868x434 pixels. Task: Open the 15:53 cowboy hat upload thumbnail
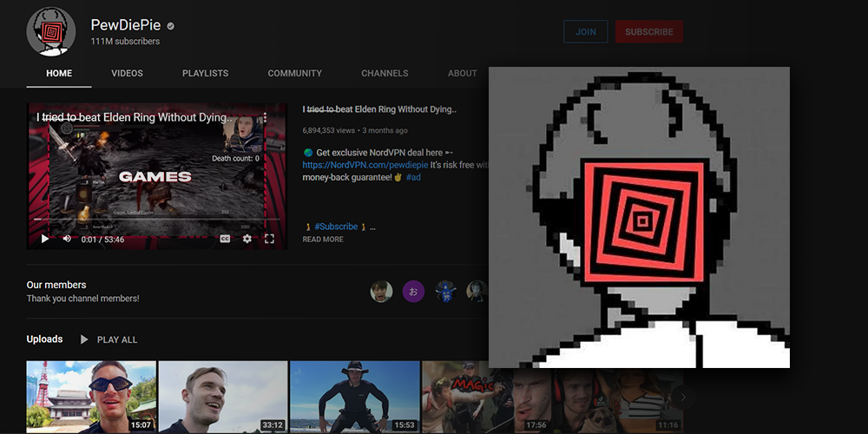pos(355,397)
